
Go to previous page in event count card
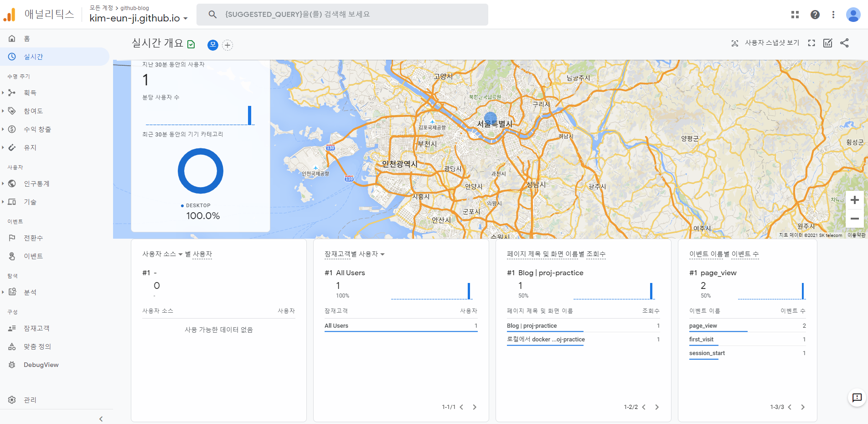tap(790, 407)
